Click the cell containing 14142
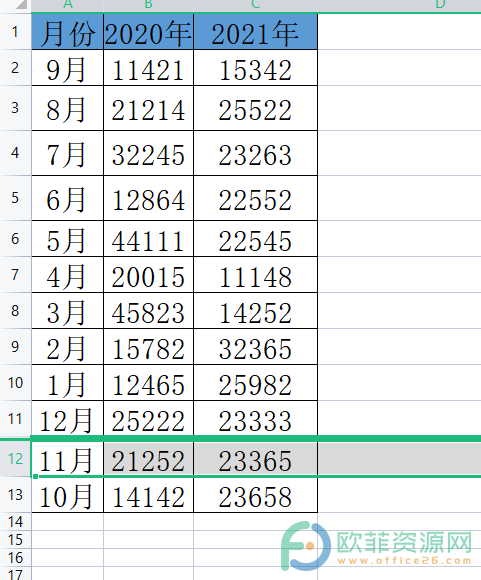Viewport: 481px width, 580px height. 148,495
